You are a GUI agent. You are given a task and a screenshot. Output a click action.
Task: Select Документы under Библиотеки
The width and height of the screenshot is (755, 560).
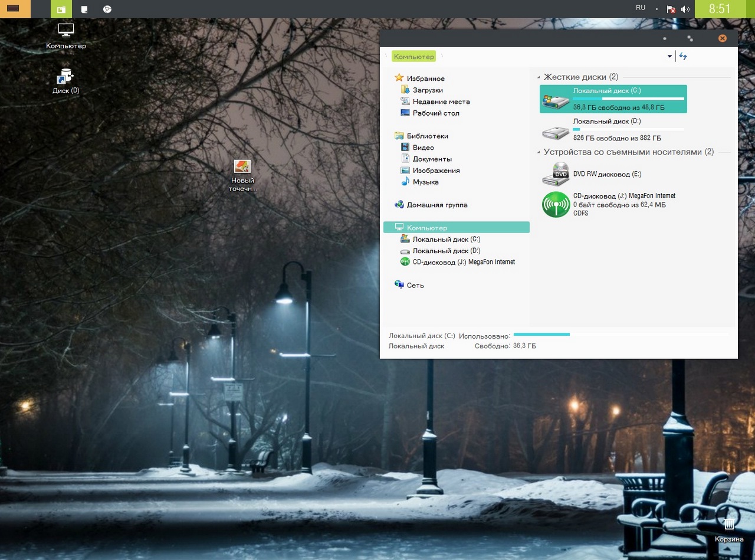tap(432, 159)
